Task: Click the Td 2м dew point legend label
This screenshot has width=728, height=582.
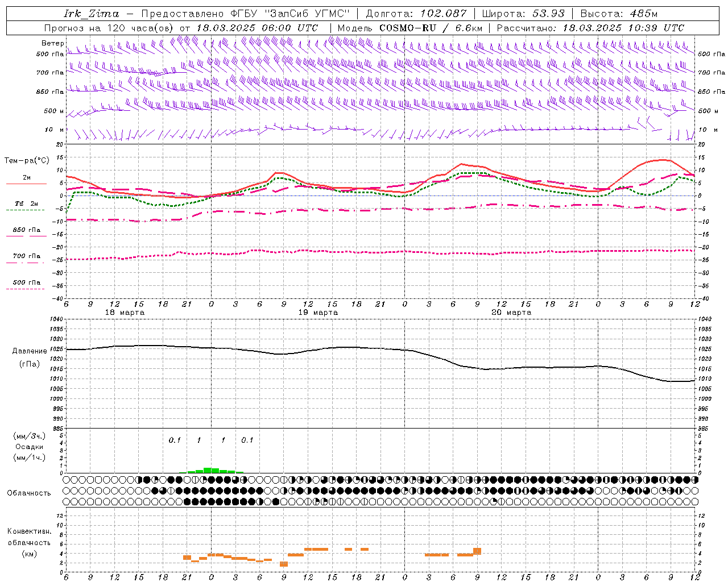Action: point(26,203)
